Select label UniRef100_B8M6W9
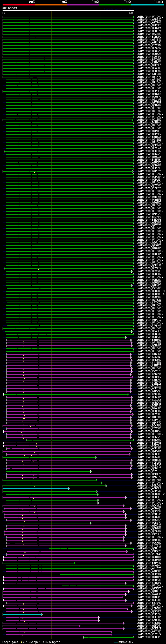Screen dimensions: 166x644 [149, 340]
